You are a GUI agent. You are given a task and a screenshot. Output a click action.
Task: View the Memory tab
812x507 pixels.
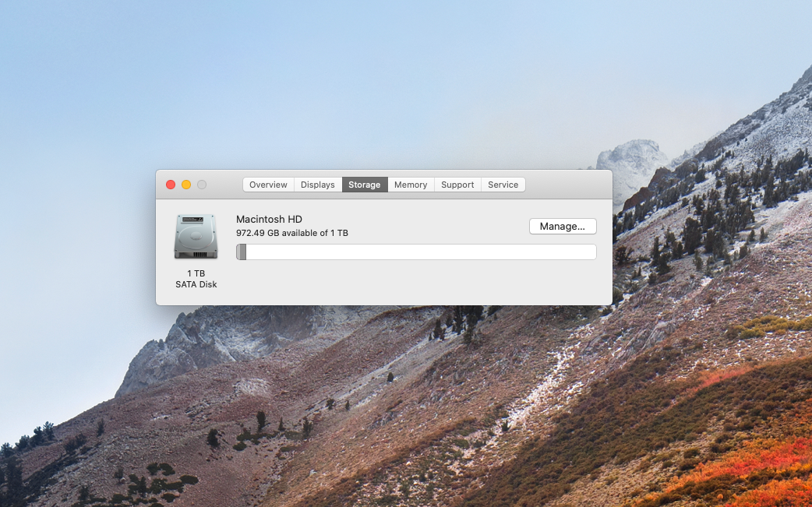410,185
